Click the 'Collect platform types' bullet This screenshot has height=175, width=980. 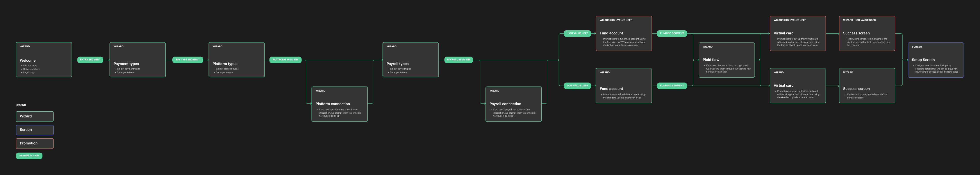tap(227, 69)
